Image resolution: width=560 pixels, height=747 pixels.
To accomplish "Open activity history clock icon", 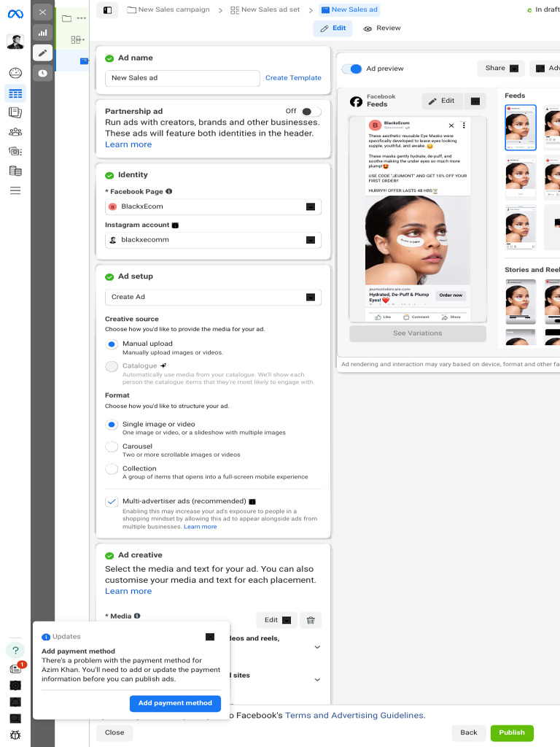I will [x=43, y=73].
